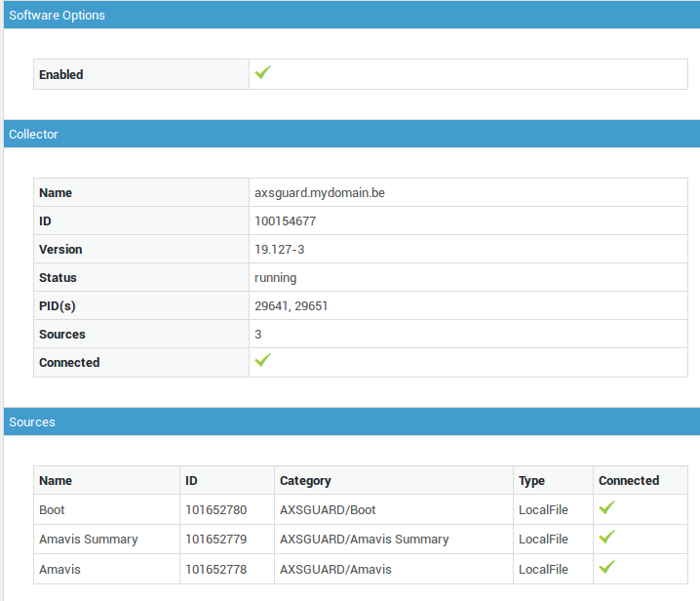Click LocalFile type in Boot row
The height and width of the screenshot is (601, 700).
pyautogui.click(x=543, y=510)
